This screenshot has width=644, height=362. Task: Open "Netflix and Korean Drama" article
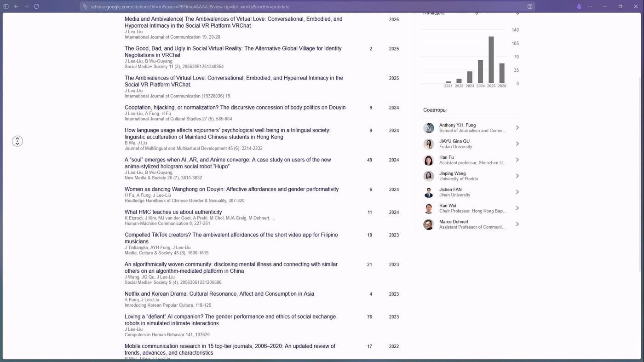point(219,294)
